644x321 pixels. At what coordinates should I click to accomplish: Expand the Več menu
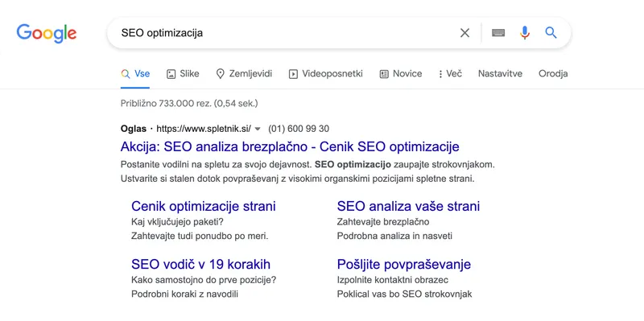click(450, 74)
